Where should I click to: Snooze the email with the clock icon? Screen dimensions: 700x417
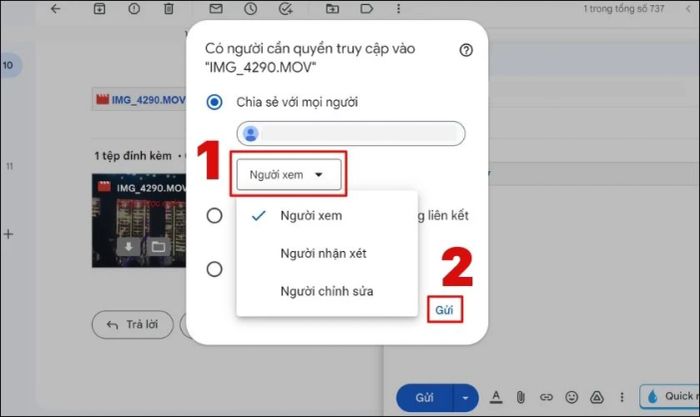[250, 8]
